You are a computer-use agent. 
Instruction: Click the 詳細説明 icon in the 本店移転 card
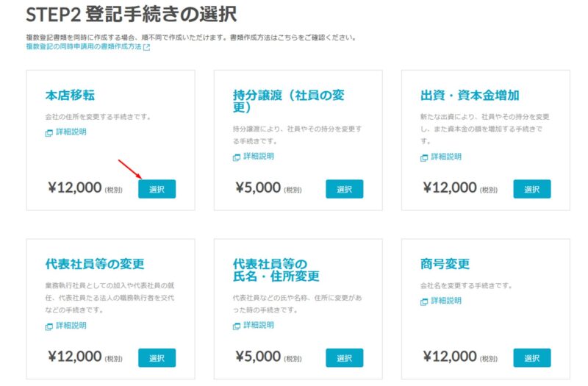click(49, 133)
